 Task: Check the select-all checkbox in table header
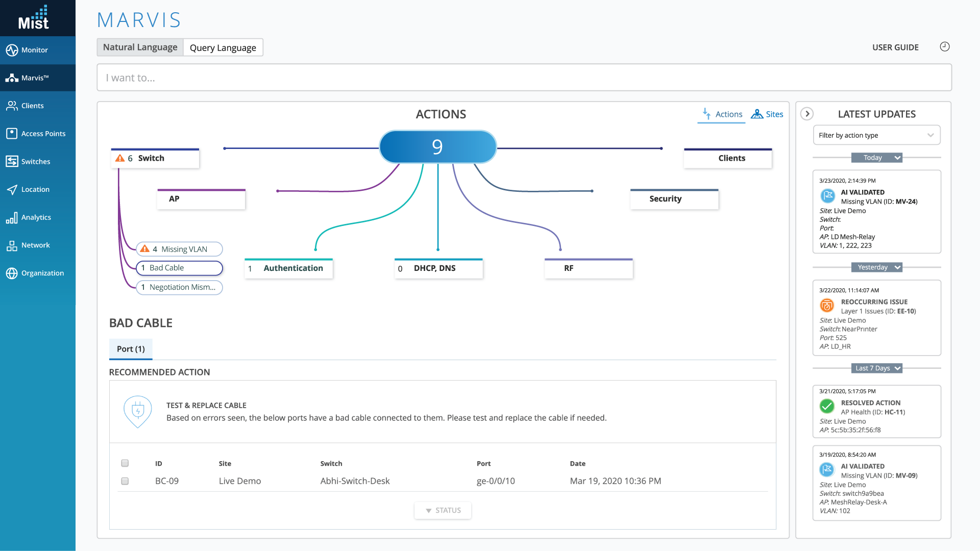pyautogui.click(x=125, y=463)
